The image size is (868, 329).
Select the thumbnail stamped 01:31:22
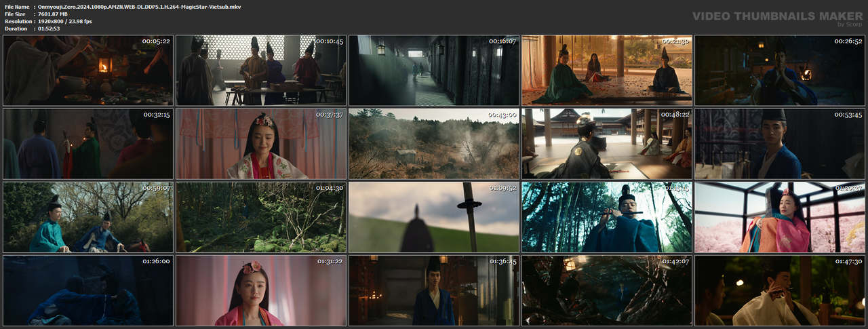pyautogui.click(x=261, y=290)
